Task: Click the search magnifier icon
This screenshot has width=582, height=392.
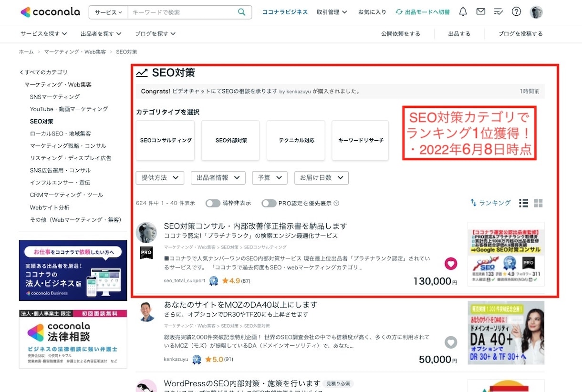Action: pos(242,12)
